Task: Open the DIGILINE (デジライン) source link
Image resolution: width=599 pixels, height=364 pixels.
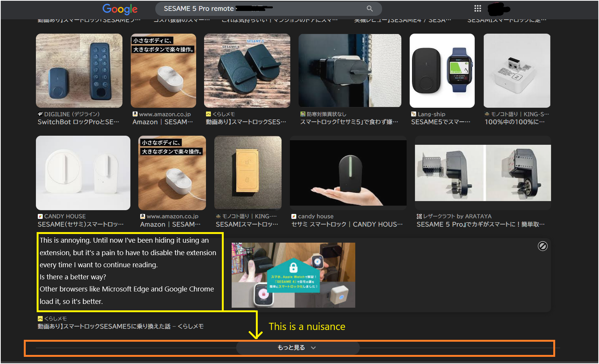Action: [72, 114]
